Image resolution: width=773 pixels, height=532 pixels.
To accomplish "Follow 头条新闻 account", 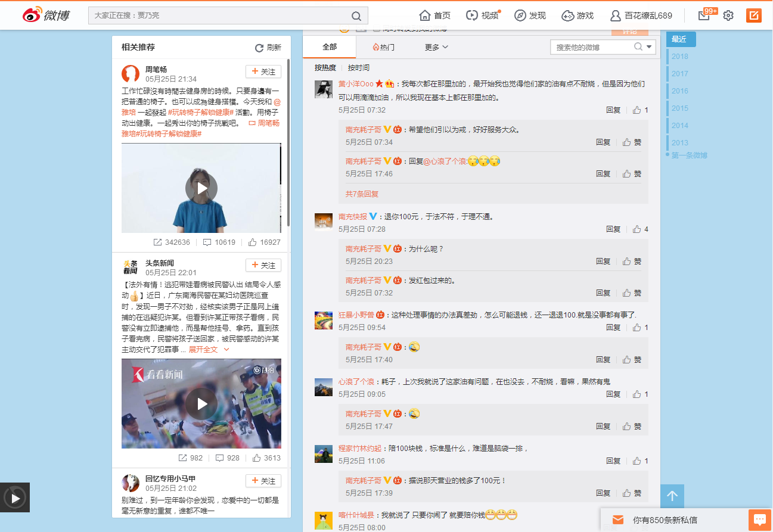I will pyautogui.click(x=263, y=265).
